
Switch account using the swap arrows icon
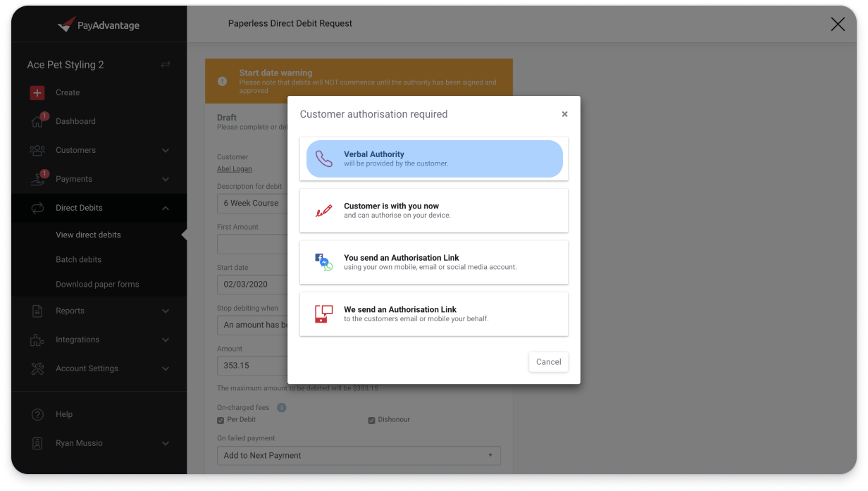click(x=166, y=65)
